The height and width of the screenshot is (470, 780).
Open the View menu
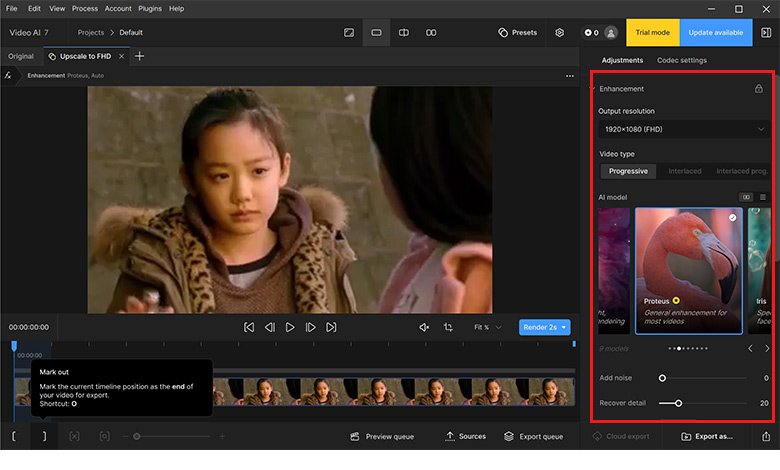pos(57,8)
